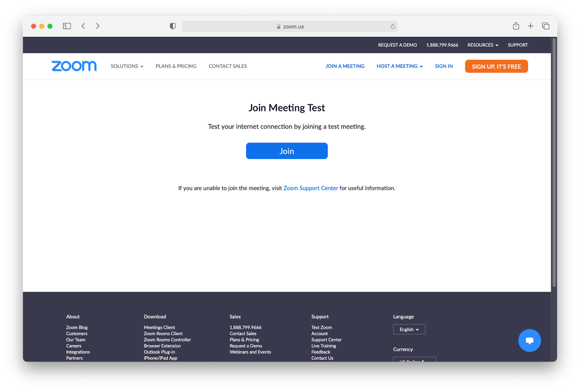This screenshot has width=580, height=392.
Task: Show the tab overview icon
Action: click(546, 26)
